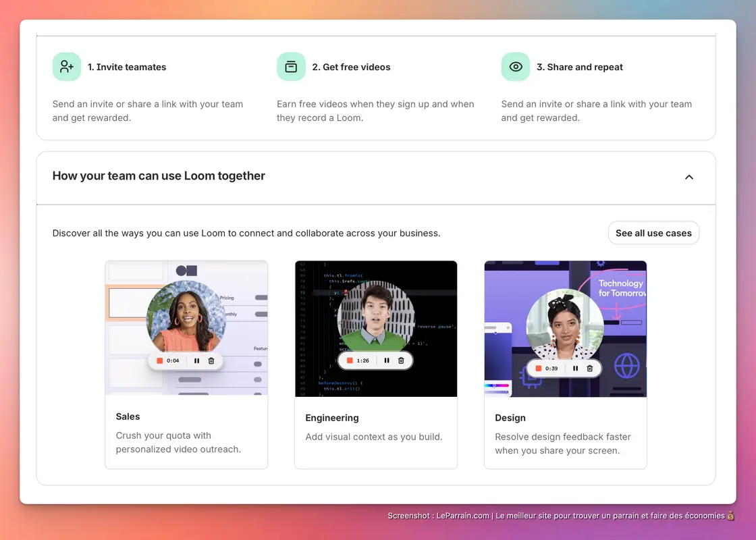The image size is (756, 540).
Task: Pause the Engineering recording at 1:26
Action: pyautogui.click(x=387, y=360)
